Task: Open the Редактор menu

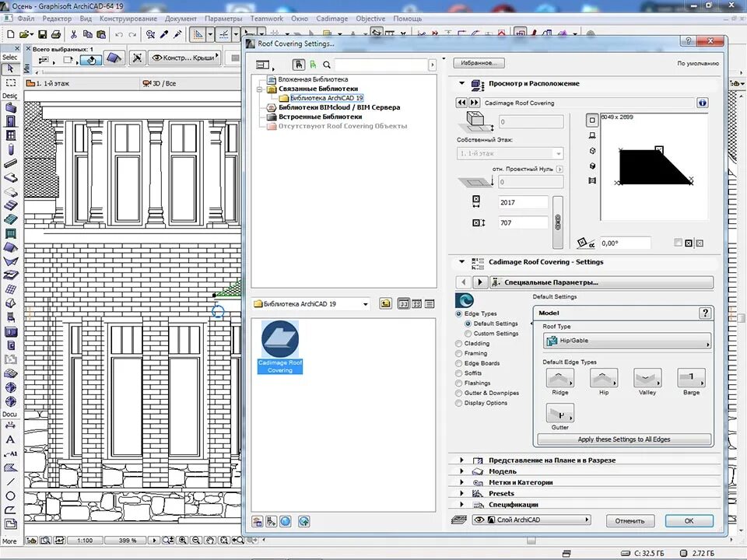Action: (x=57, y=19)
